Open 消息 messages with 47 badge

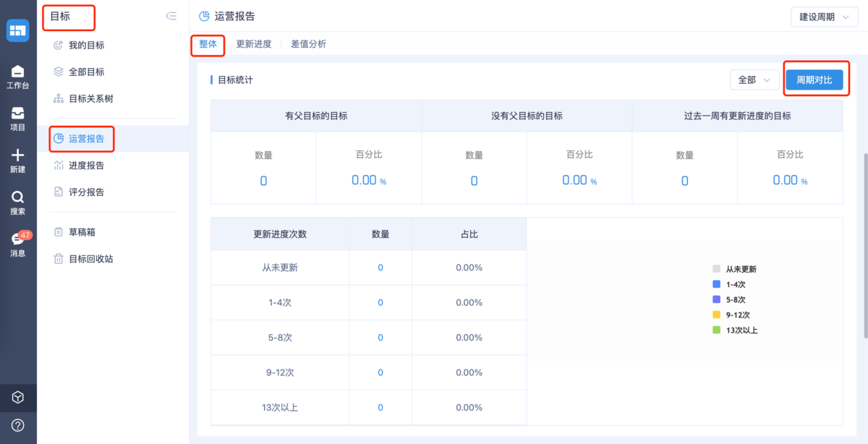[x=18, y=244]
